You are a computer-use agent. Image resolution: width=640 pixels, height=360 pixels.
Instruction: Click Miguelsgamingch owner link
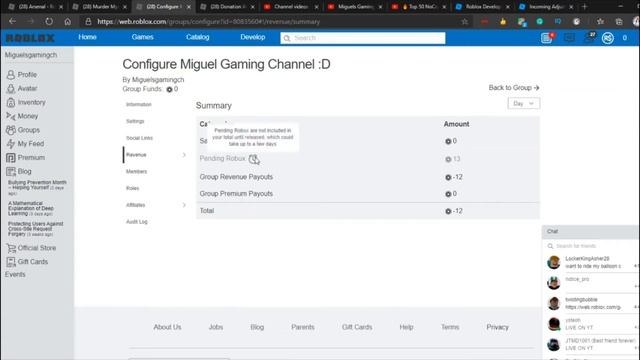(x=158, y=80)
